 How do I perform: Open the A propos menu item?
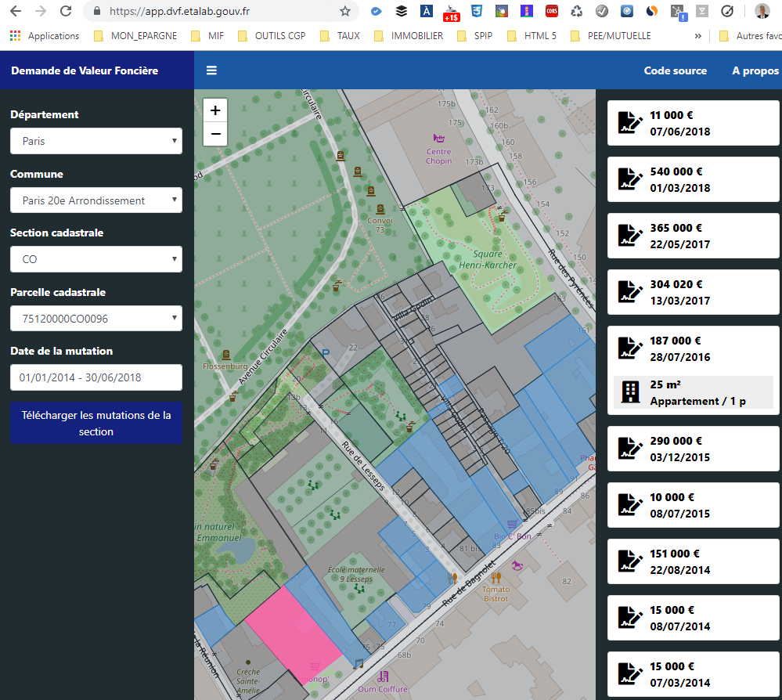click(x=755, y=70)
